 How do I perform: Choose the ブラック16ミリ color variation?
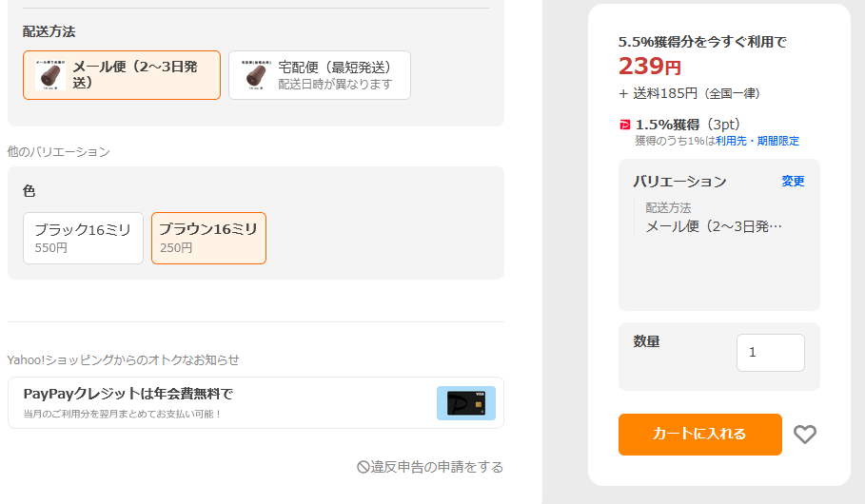point(83,238)
